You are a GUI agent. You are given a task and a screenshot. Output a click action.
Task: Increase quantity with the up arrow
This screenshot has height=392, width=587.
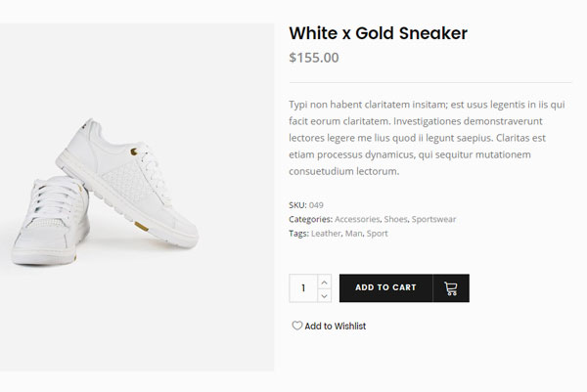[325, 282]
